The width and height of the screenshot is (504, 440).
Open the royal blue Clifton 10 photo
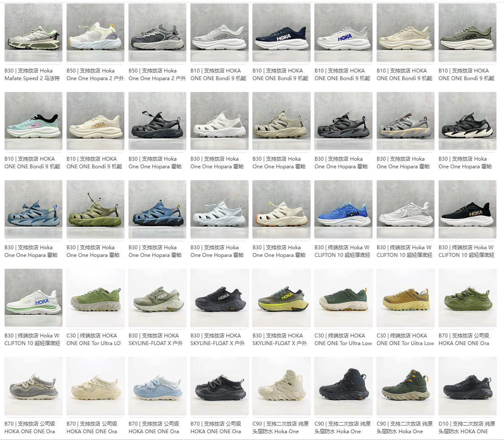(343, 209)
